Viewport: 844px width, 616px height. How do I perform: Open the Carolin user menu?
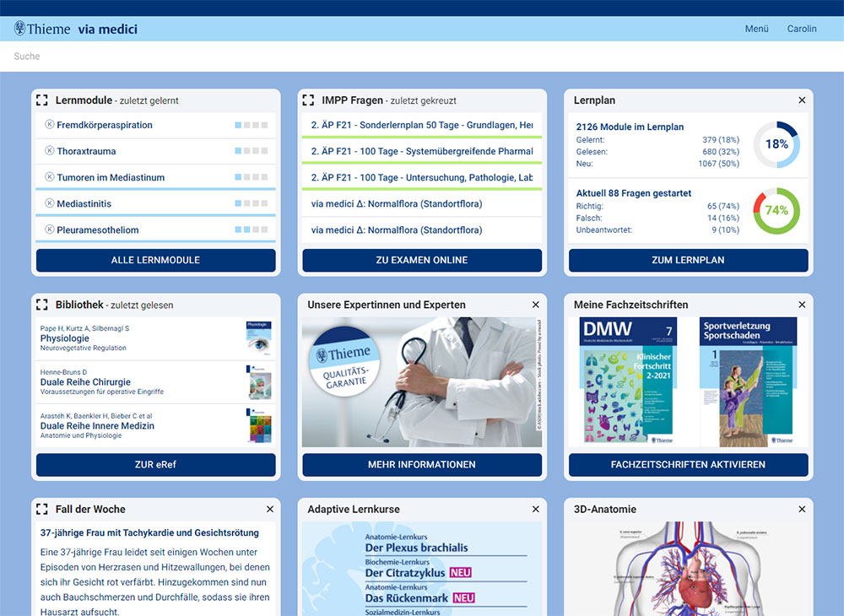[802, 29]
